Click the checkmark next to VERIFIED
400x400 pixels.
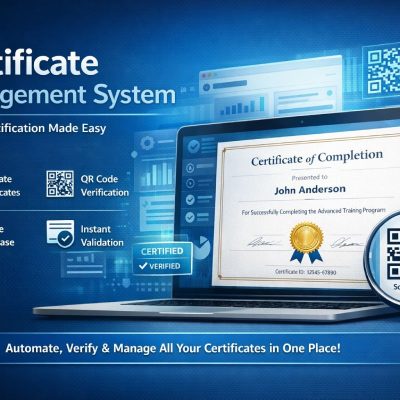(x=143, y=266)
